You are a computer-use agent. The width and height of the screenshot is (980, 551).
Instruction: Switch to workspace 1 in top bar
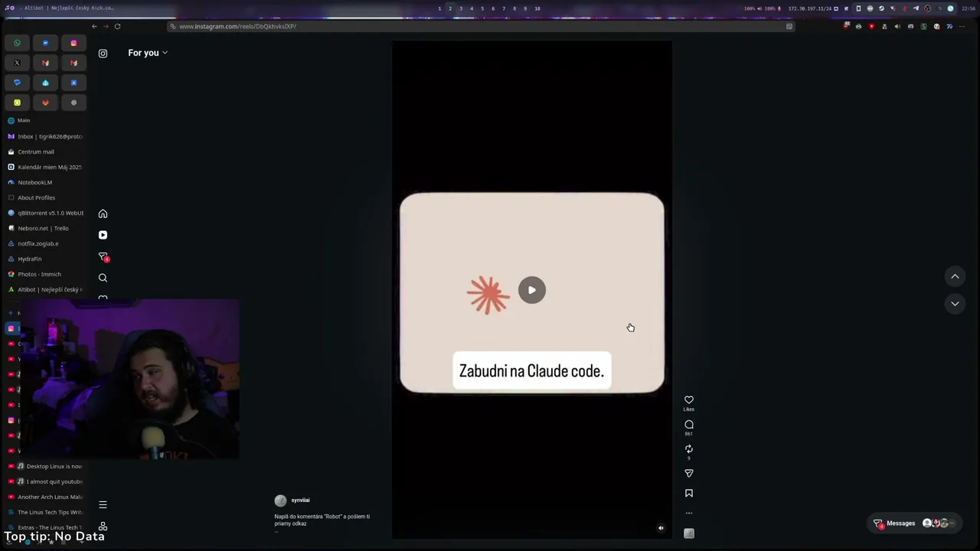point(439,8)
